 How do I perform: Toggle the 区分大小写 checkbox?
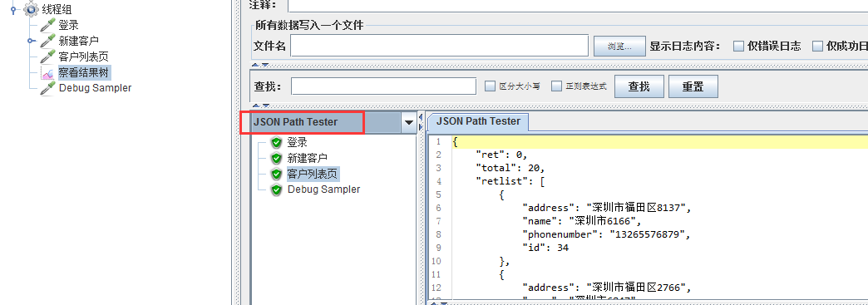tap(490, 86)
